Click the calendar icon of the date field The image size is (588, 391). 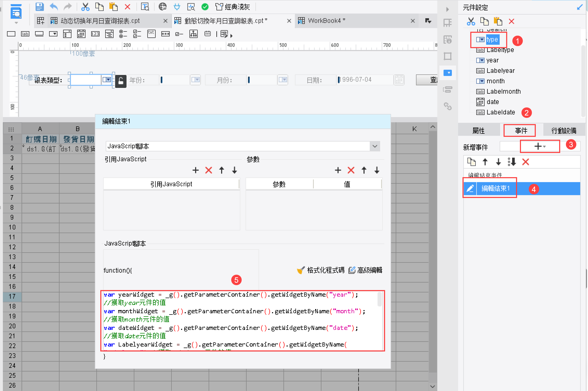pyautogui.click(x=399, y=80)
